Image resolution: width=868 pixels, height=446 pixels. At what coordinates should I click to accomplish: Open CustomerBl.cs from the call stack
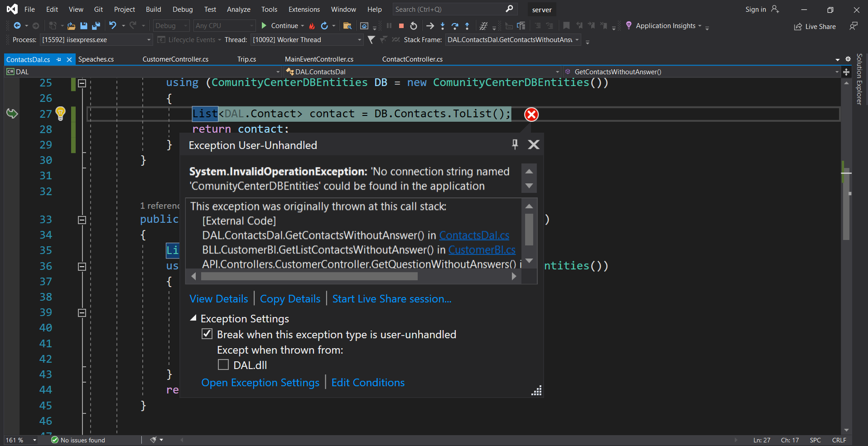(482, 250)
